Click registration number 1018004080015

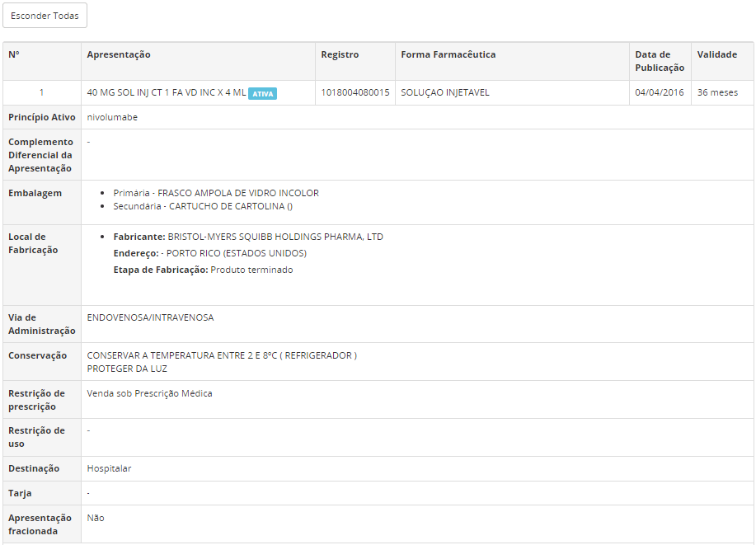coord(355,92)
